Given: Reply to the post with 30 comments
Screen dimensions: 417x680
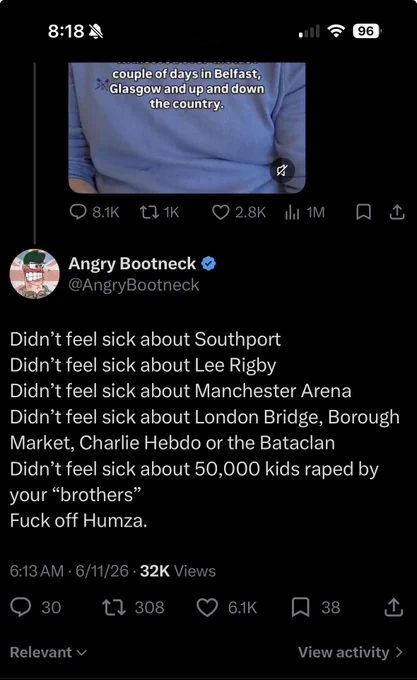Looking at the screenshot, I should pos(36,607).
